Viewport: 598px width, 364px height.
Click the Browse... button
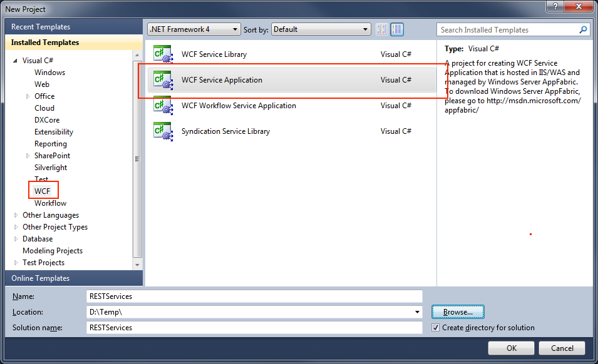[458, 312]
